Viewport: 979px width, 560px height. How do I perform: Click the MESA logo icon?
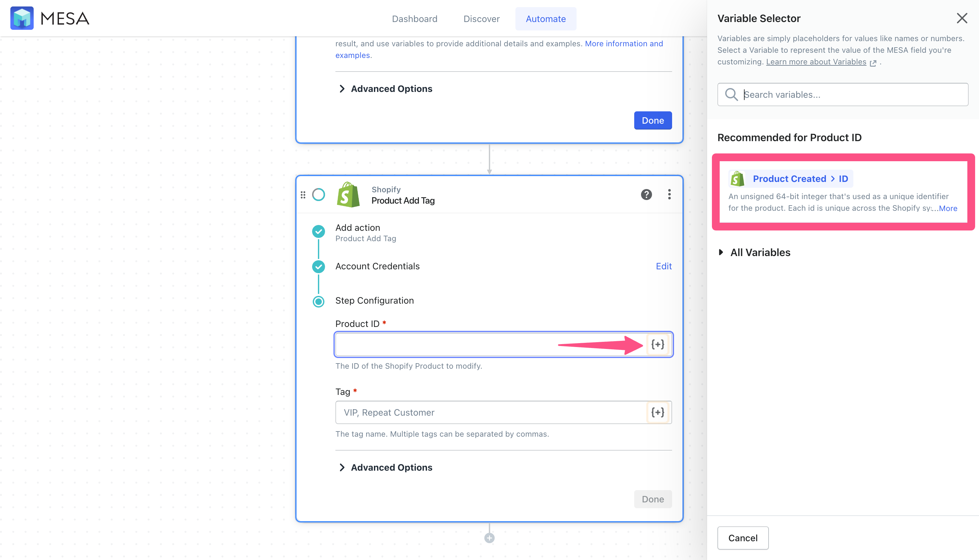point(22,18)
